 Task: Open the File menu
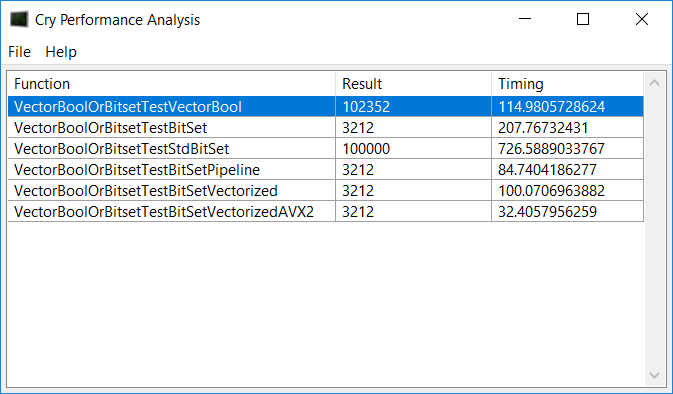(19, 52)
